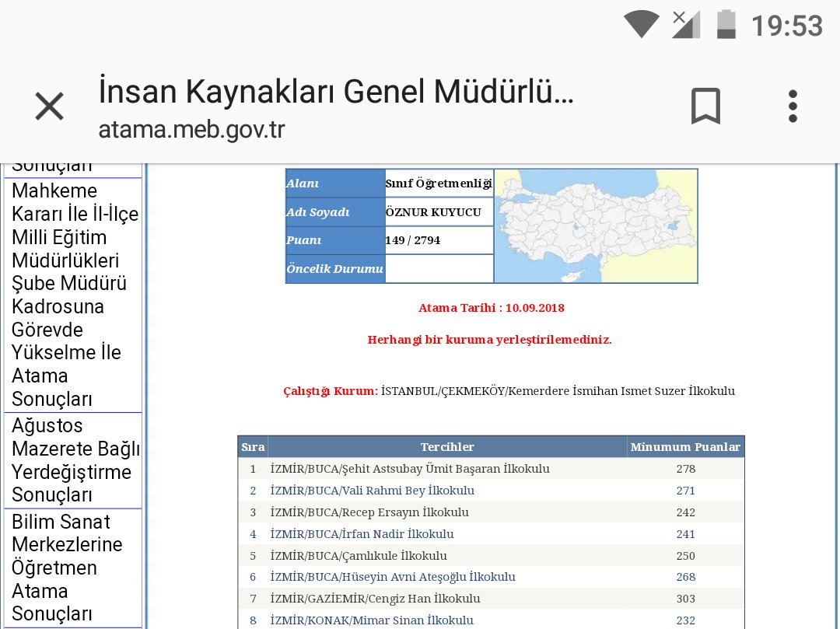Click the Puanı label cell
Screen dimensions: 840x629
tap(335, 240)
